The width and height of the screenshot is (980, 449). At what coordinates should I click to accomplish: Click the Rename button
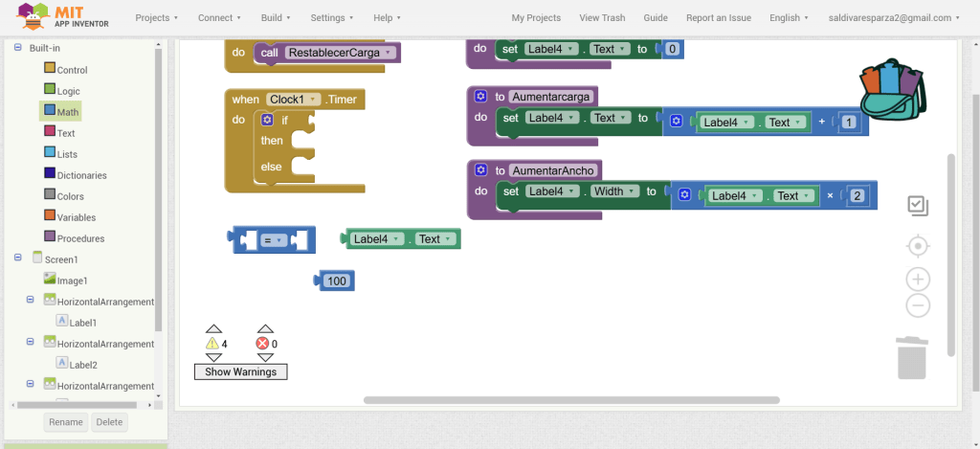pos(65,422)
